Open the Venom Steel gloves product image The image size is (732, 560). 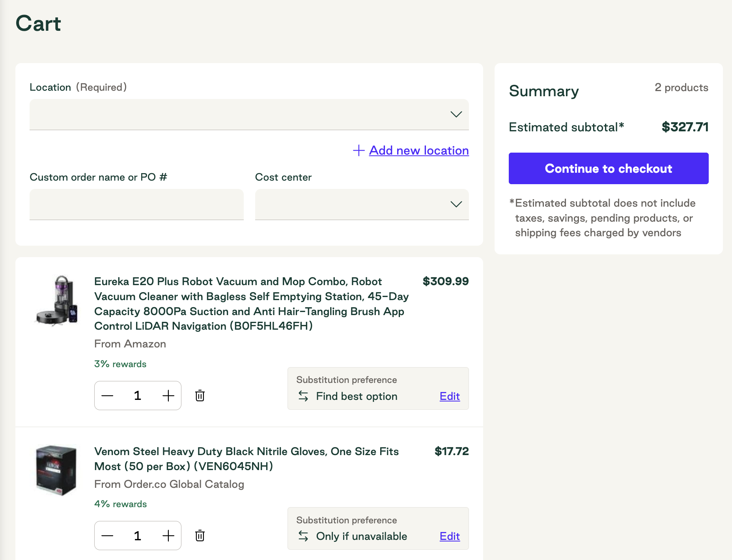pos(56,470)
